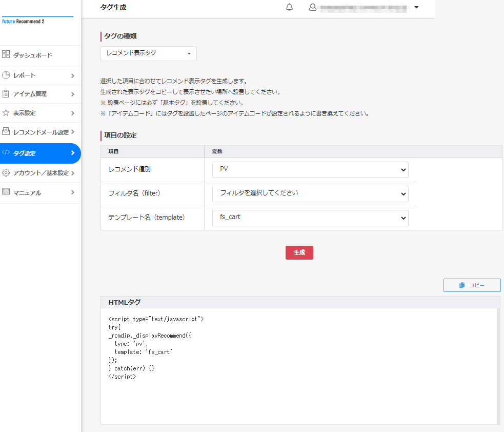The image size is (504, 432).
Task: Open the フィルタ名 filter dropdown
Action: [x=310, y=193]
